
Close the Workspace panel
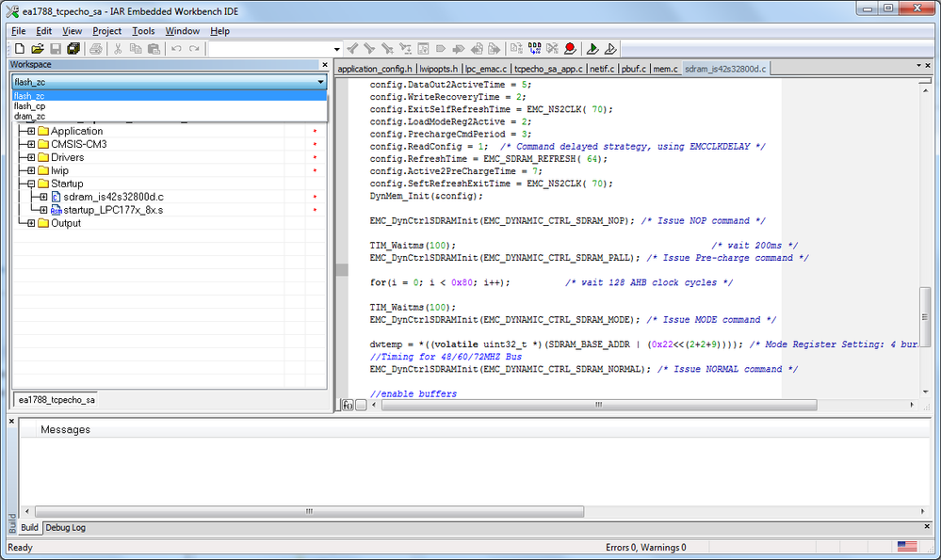coord(325,65)
